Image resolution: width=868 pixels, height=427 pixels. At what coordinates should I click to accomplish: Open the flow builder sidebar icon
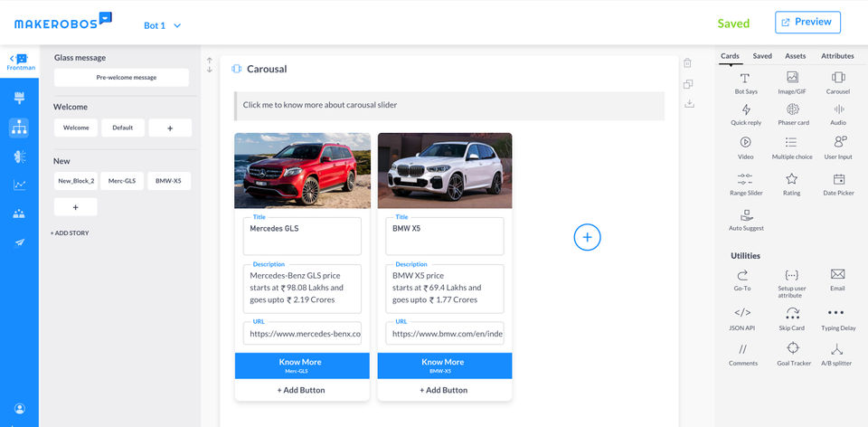tap(19, 128)
